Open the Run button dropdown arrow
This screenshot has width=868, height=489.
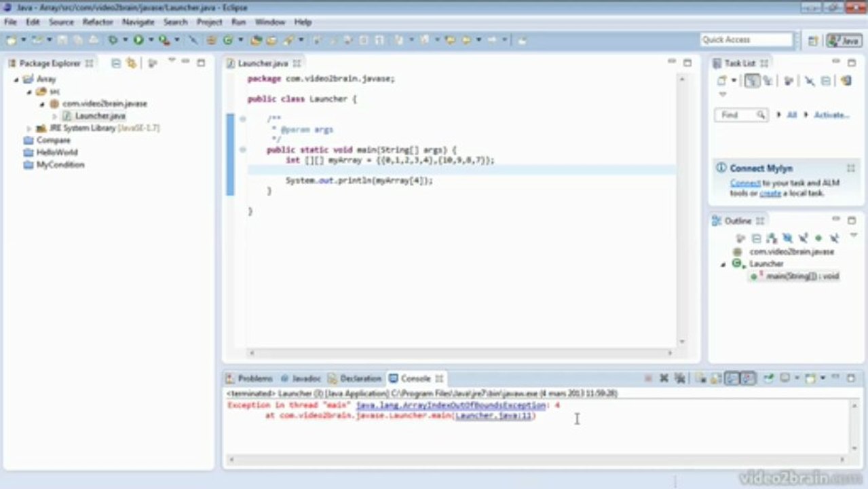pyautogui.click(x=151, y=40)
